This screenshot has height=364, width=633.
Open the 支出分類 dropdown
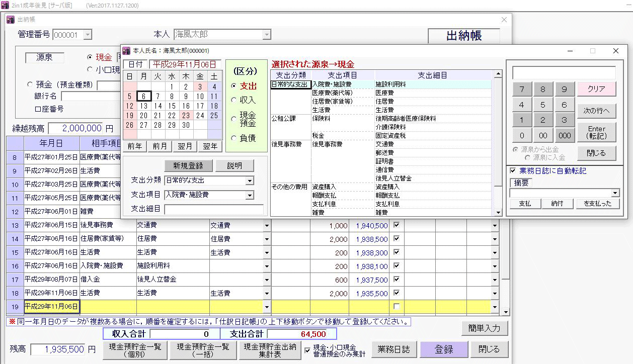[250, 180]
